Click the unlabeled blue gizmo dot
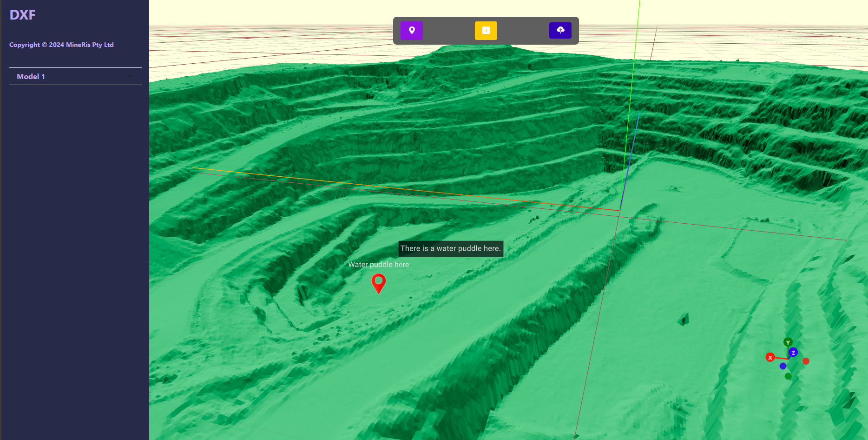Viewport: 868px width, 440px height. pos(783,366)
